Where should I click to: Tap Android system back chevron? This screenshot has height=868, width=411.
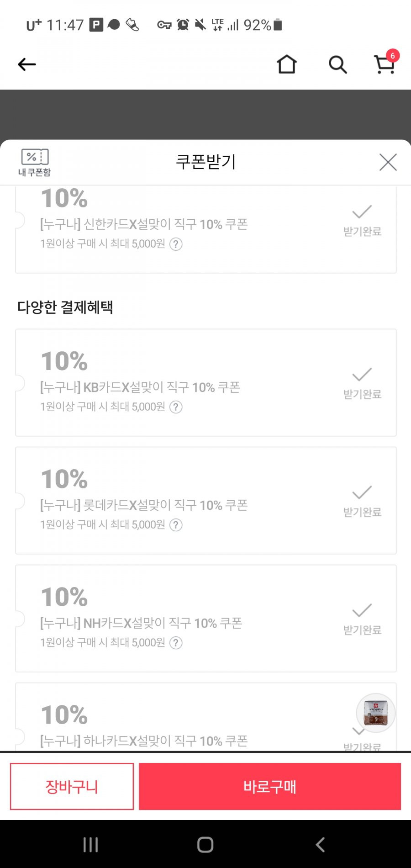click(x=321, y=844)
